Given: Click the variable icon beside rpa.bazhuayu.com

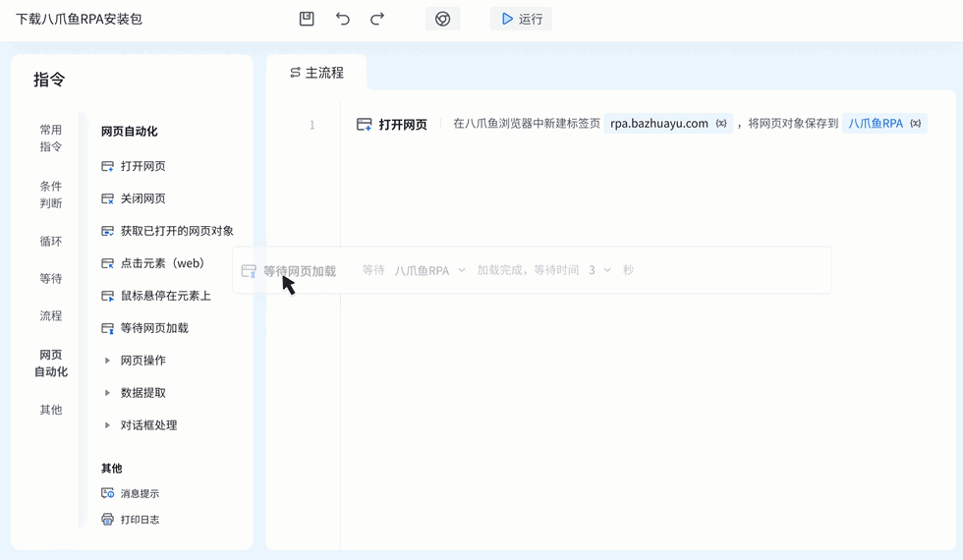Looking at the screenshot, I should tap(721, 124).
